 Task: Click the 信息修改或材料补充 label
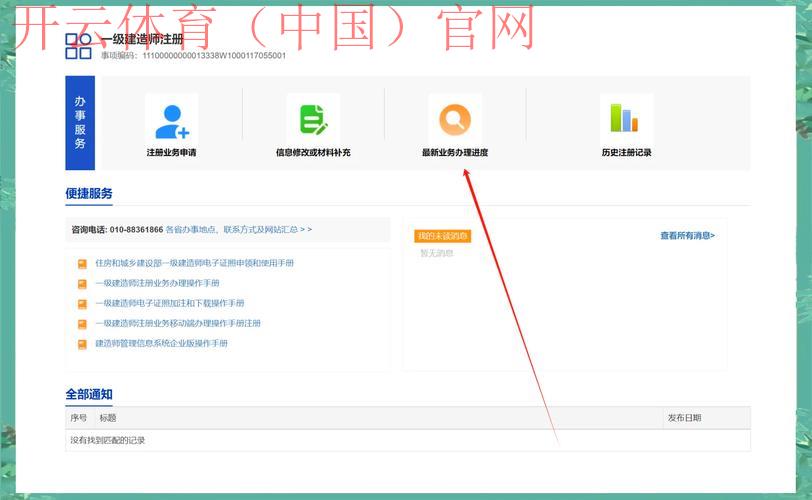[313, 152]
